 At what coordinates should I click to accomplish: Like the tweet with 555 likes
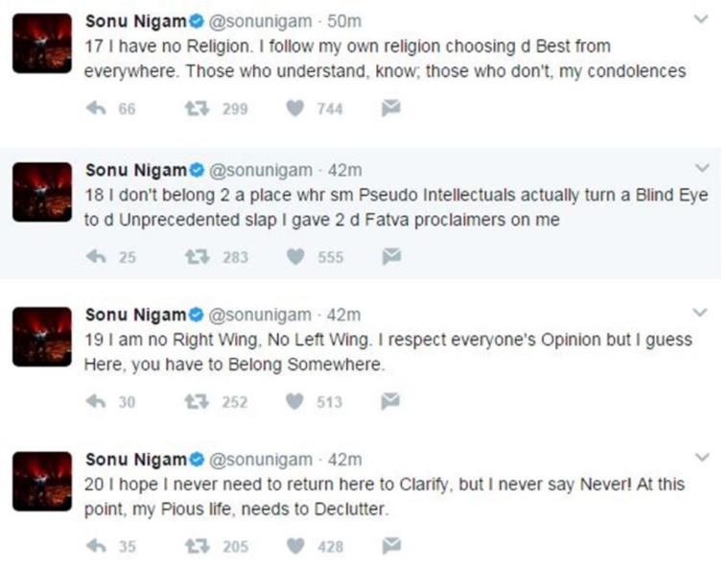295,257
